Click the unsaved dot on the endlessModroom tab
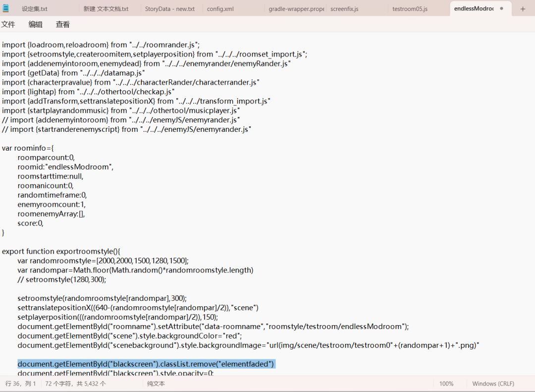 point(501,8)
